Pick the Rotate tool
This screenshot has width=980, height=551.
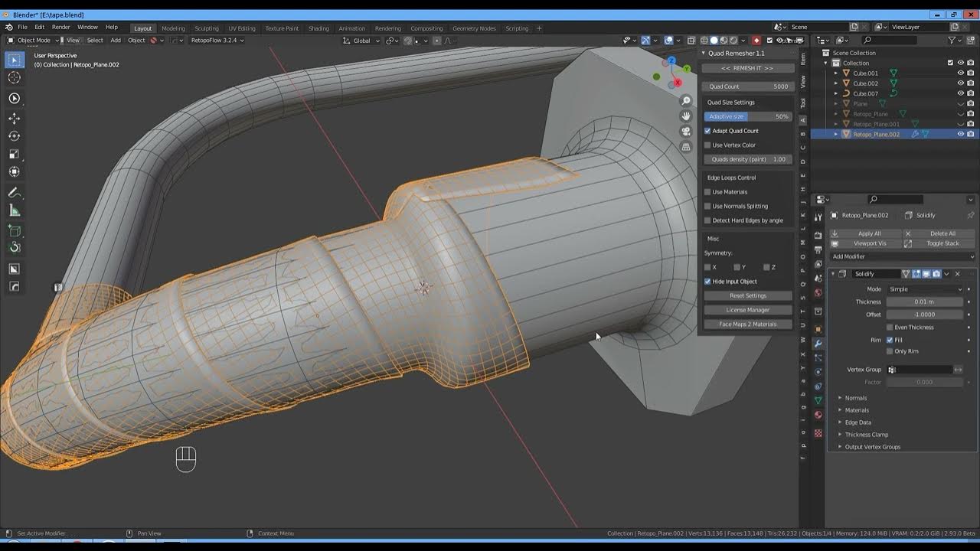[15, 136]
